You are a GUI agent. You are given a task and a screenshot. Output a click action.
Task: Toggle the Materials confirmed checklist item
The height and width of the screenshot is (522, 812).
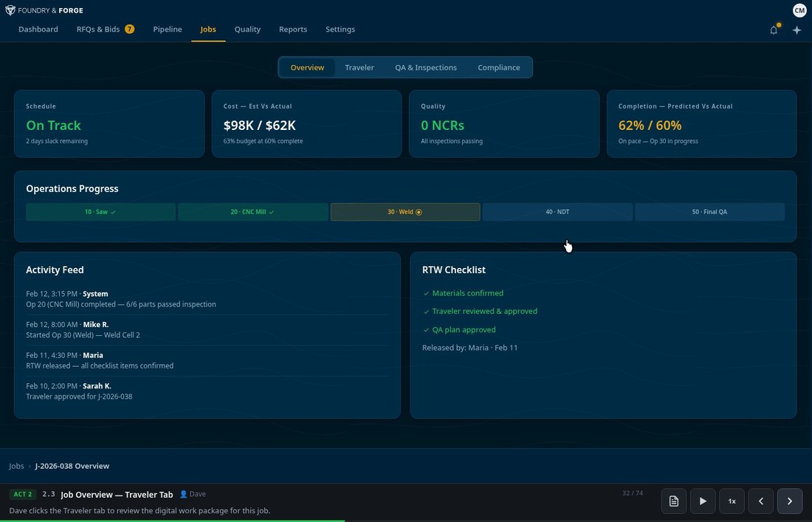467,293
